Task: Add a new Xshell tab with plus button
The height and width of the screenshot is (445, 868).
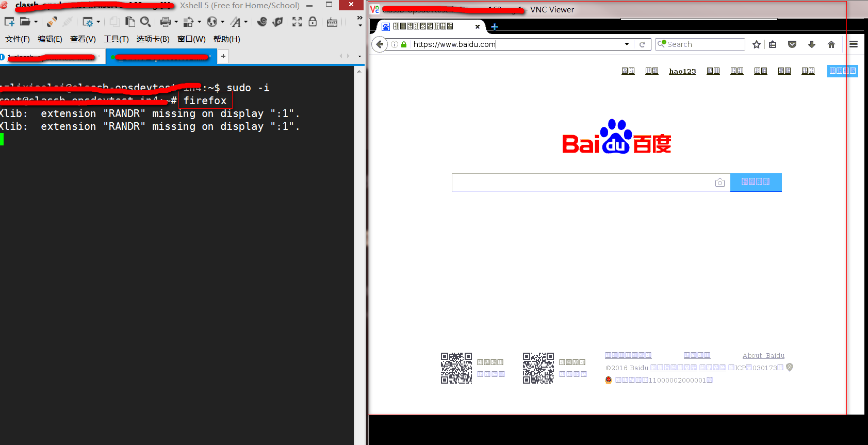Action: click(x=223, y=56)
